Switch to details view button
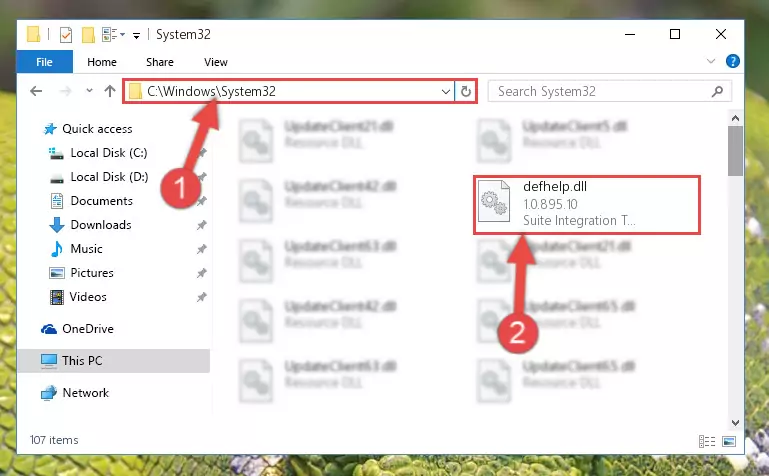The width and height of the screenshot is (769, 476). click(x=707, y=441)
